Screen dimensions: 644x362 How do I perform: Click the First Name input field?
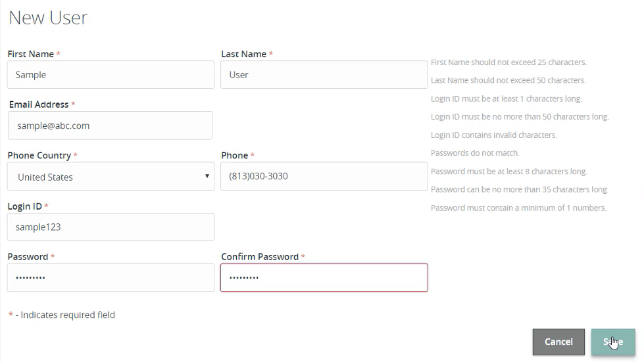111,75
